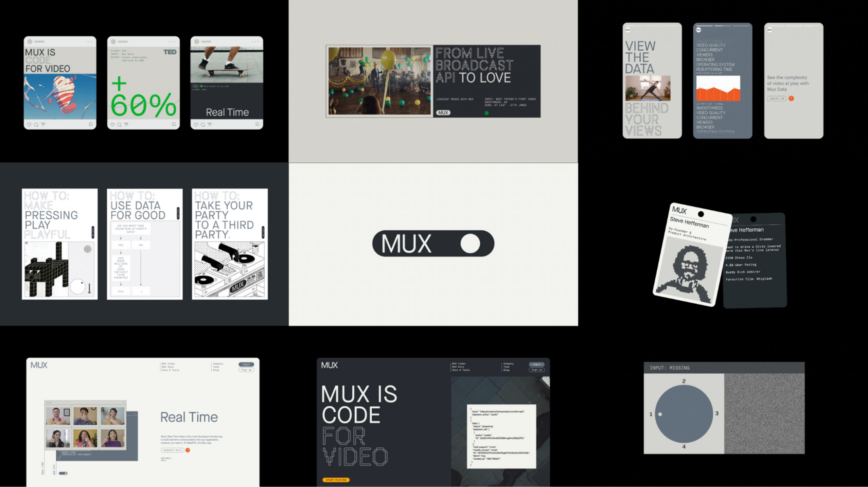Open comments on the 'MUX IS CODE FOR VIDEO' post
Screen dimensions: 868x487
pos(36,124)
